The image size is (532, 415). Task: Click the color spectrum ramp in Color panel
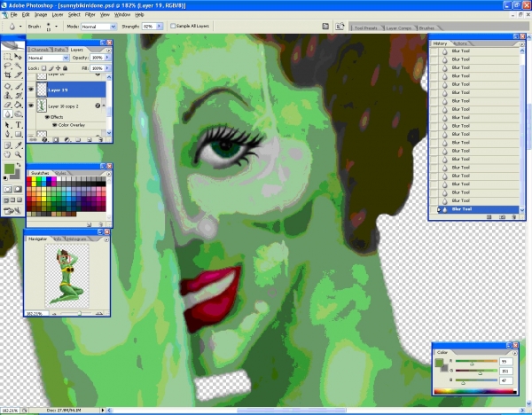coord(474,392)
